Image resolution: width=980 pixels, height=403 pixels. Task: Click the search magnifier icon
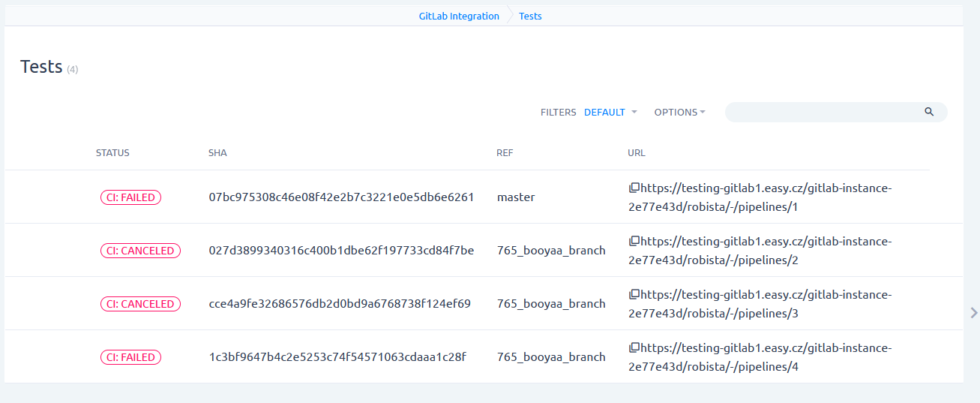point(929,112)
